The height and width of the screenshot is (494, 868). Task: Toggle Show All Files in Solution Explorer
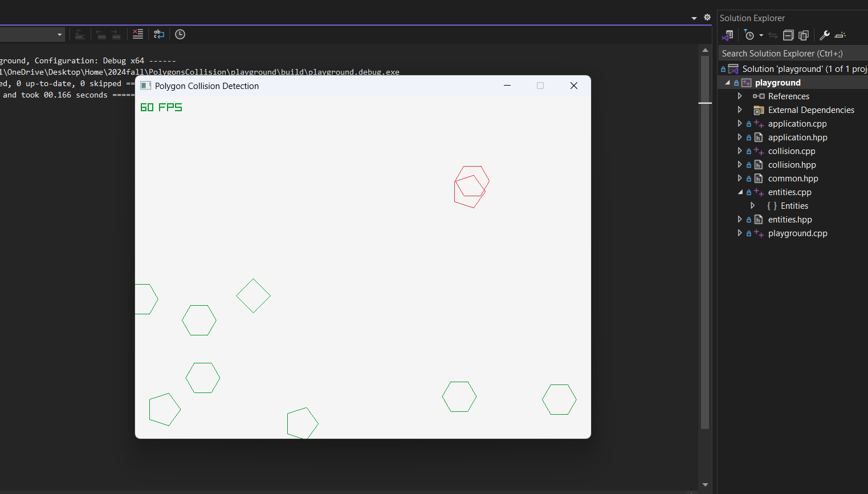804,35
